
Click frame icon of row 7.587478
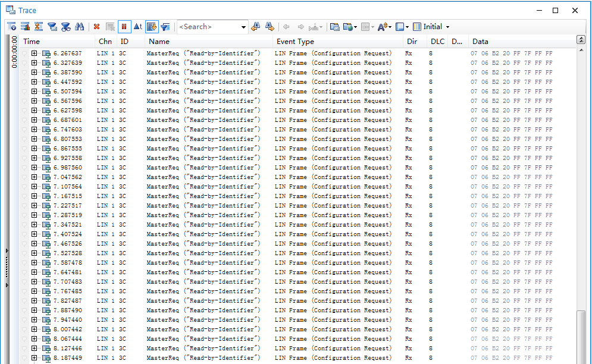coord(46,263)
